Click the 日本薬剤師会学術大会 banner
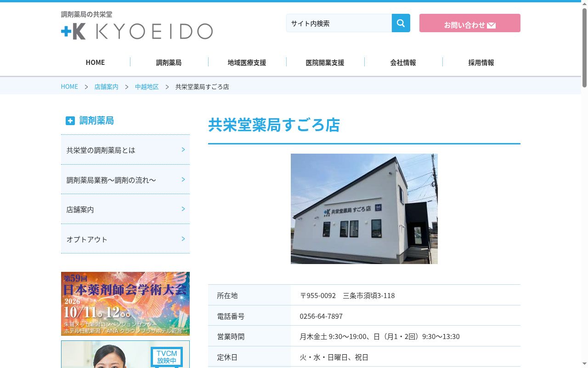This screenshot has width=588, height=368. (x=125, y=304)
